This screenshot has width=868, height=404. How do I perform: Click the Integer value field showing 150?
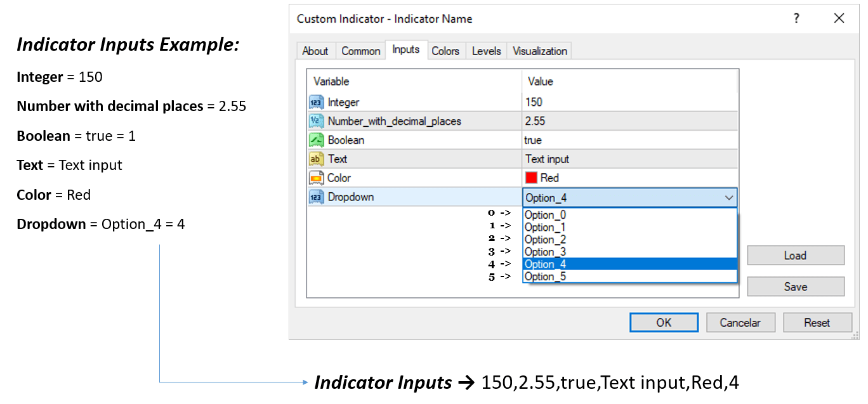571,101
